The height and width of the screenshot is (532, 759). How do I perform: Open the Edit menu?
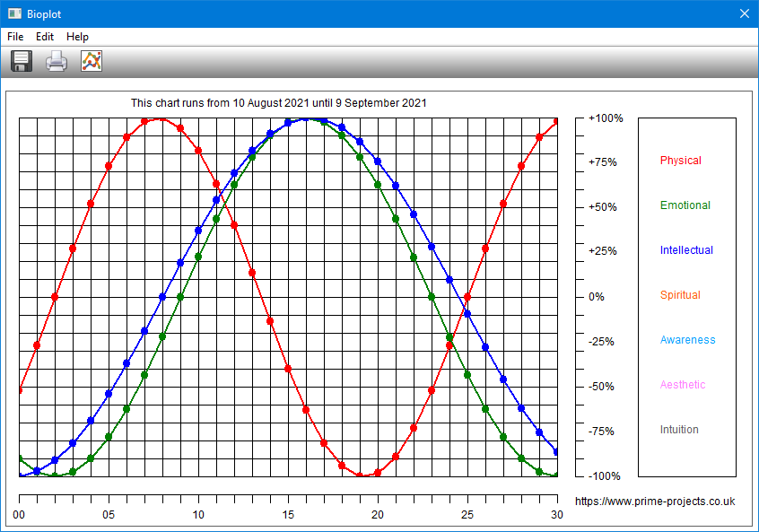pyautogui.click(x=45, y=37)
